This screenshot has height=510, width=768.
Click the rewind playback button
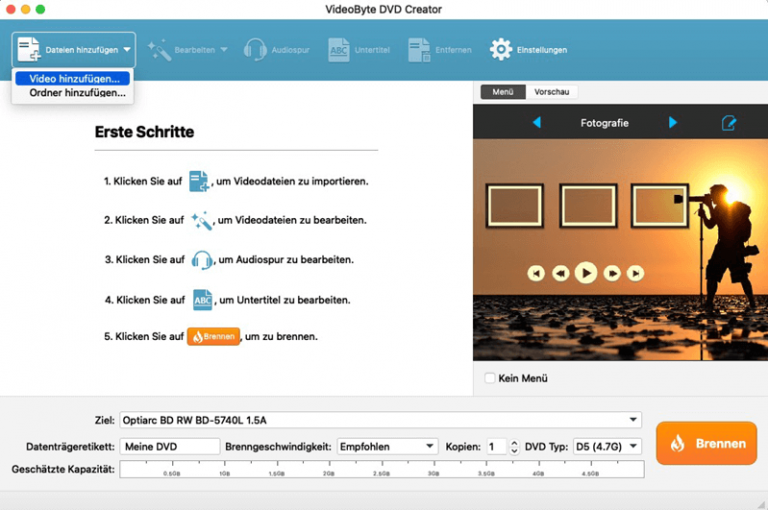pos(560,273)
